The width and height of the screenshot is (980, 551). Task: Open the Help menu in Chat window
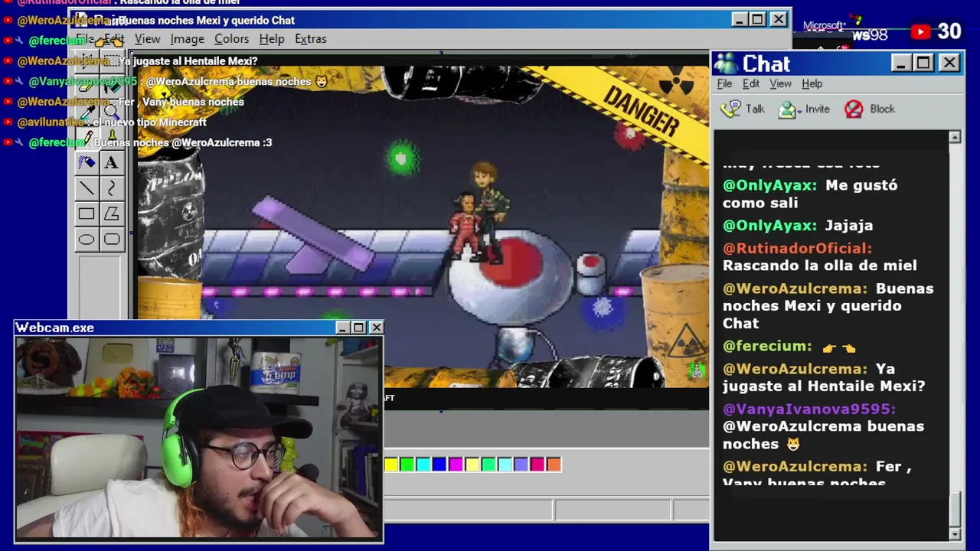click(812, 84)
